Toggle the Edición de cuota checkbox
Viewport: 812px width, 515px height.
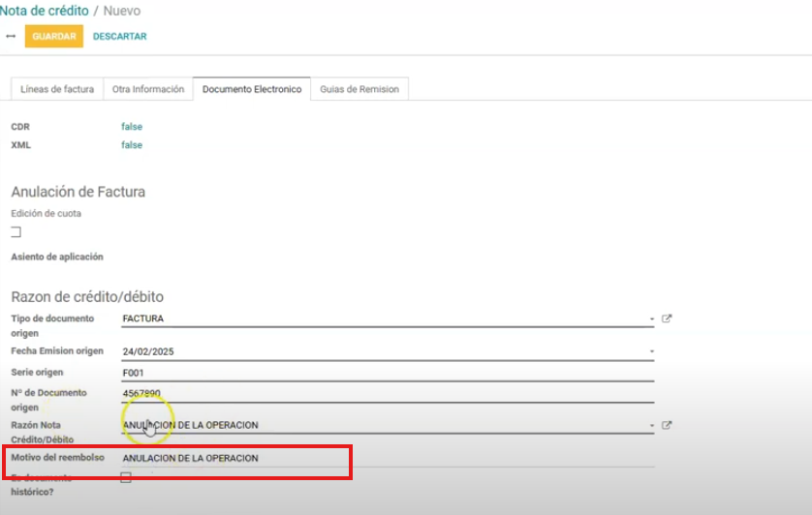[x=16, y=232]
